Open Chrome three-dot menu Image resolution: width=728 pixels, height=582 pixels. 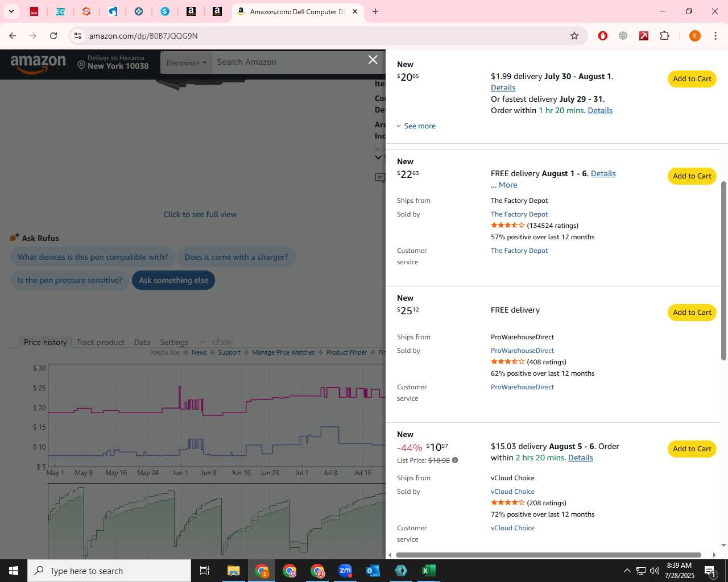click(715, 36)
